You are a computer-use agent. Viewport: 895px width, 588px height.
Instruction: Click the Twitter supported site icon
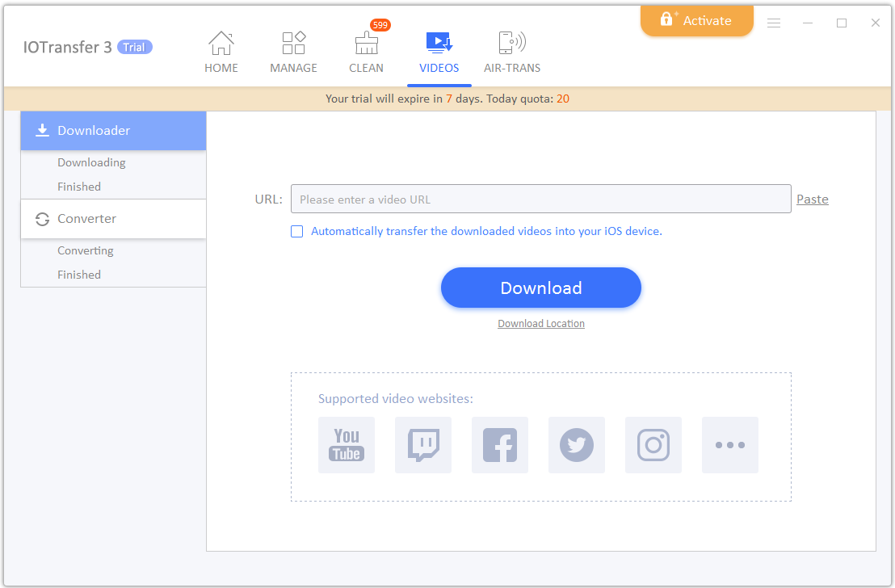[577, 445]
